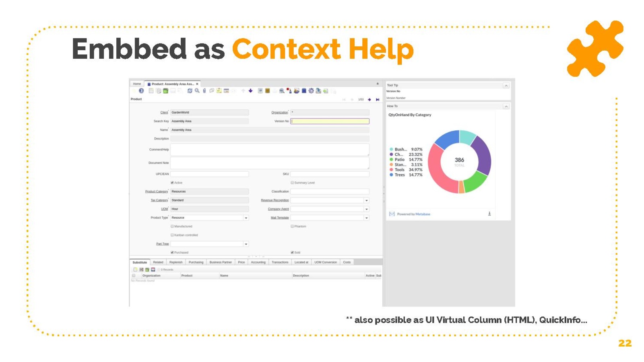
Task: Click the Product Category field label link
Action: (x=157, y=191)
